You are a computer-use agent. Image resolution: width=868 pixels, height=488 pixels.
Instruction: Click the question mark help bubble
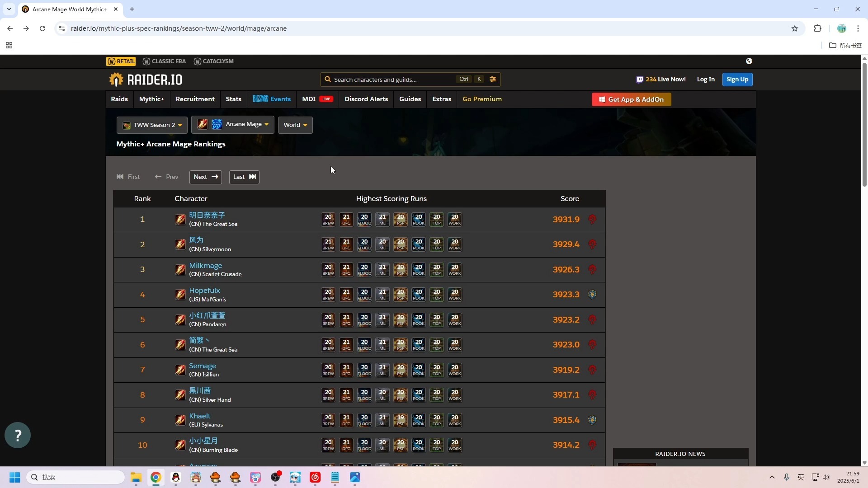[18, 435]
